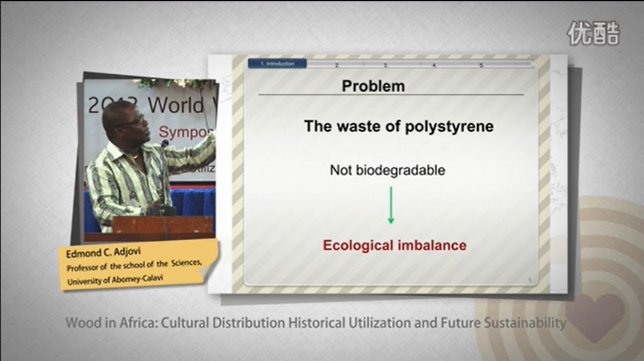644x361 pixels.
Task: Click 'The waste of polystyrene' text
Action: [x=399, y=126]
